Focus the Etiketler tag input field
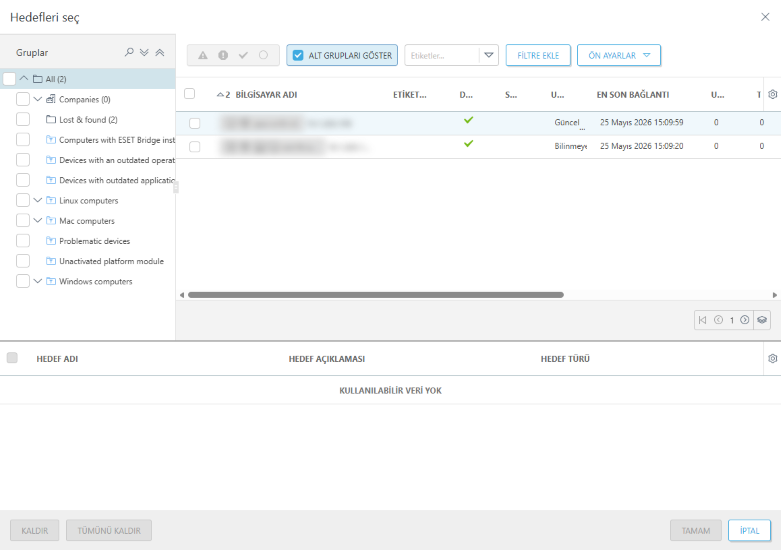 [x=442, y=55]
